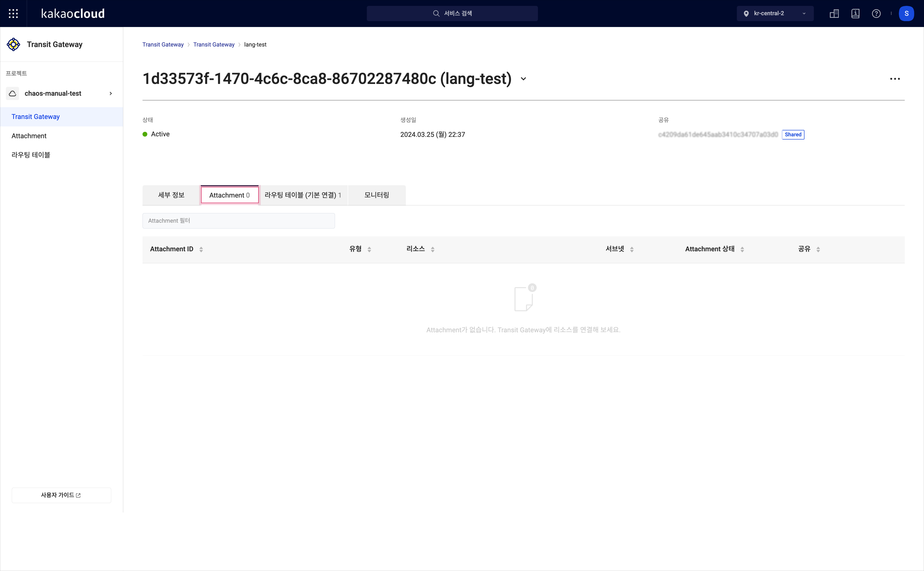The width and height of the screenshot is (924, 571).
Task: Expand the gateway title dropdown chevron
Action: pos(523,79)
